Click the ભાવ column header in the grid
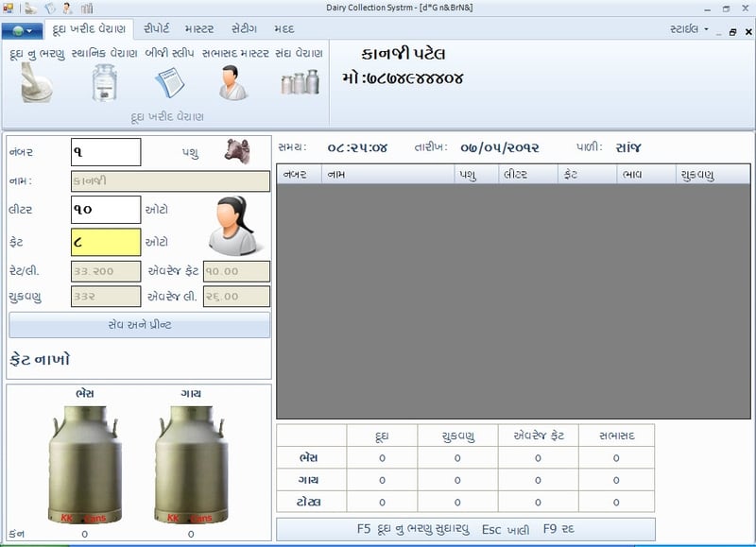The image size is (756, 547). (x=646, y=175)
